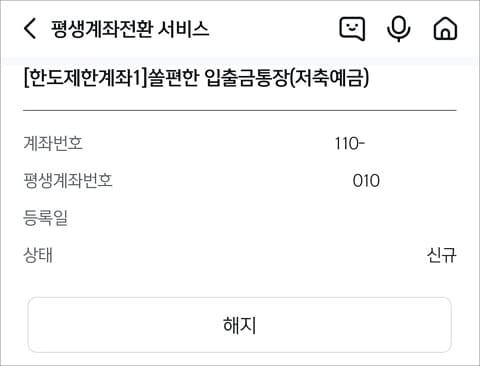
Task: Select the account number starting with 110-
Action: (x=350, y=144)
